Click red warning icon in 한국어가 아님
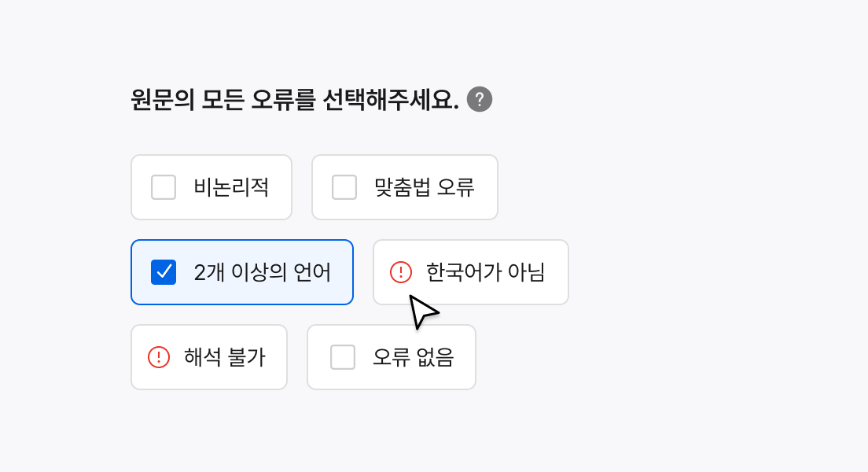868x472 pixels. [x=401, y=272]
